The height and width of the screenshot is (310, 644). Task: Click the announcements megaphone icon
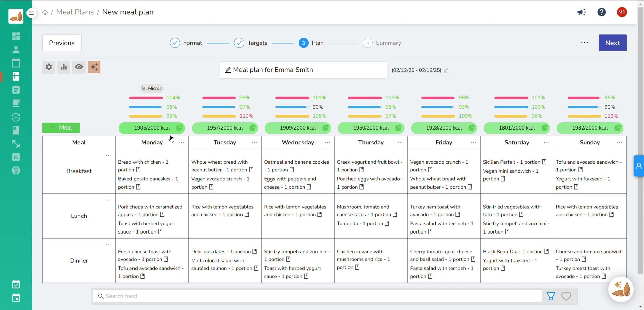581,12
